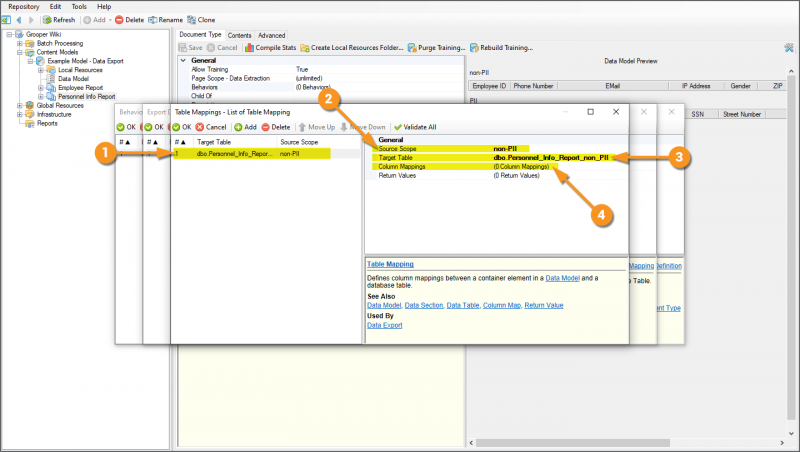Switch to the Advanced tab
The height and width of the screenshot is (452, 800).
(x=271, y=35)
